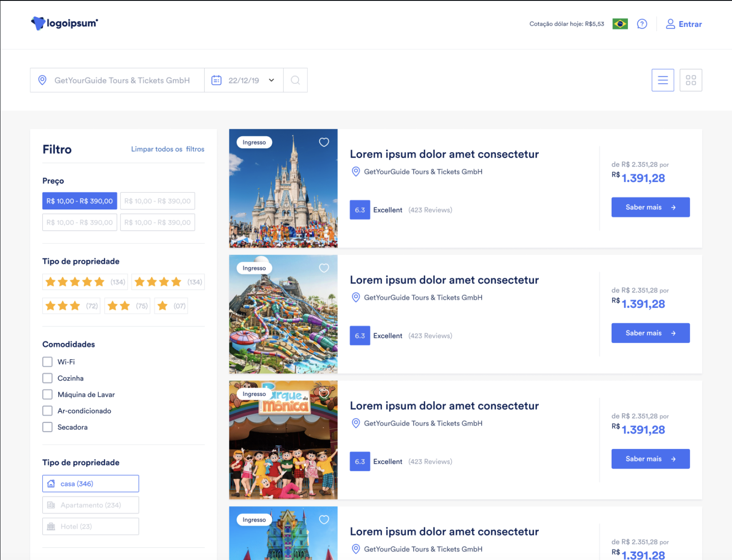The image size is (732, 560).
Task: Open the help question mark icon
Action: [642, 24]
